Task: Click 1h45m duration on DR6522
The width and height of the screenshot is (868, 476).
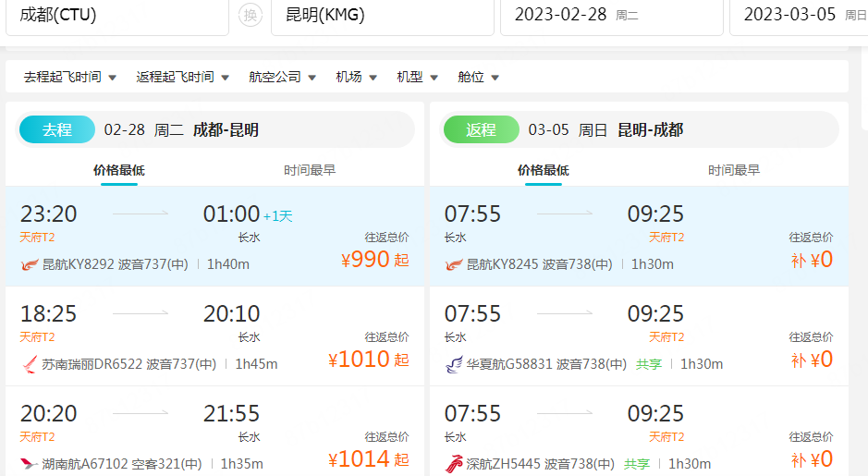Action: (x=256, y=364)
